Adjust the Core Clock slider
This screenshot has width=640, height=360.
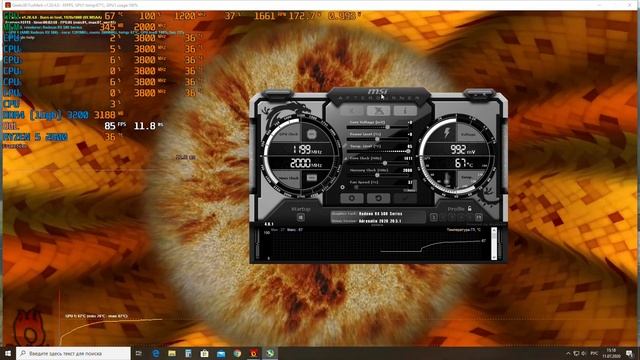378,163
